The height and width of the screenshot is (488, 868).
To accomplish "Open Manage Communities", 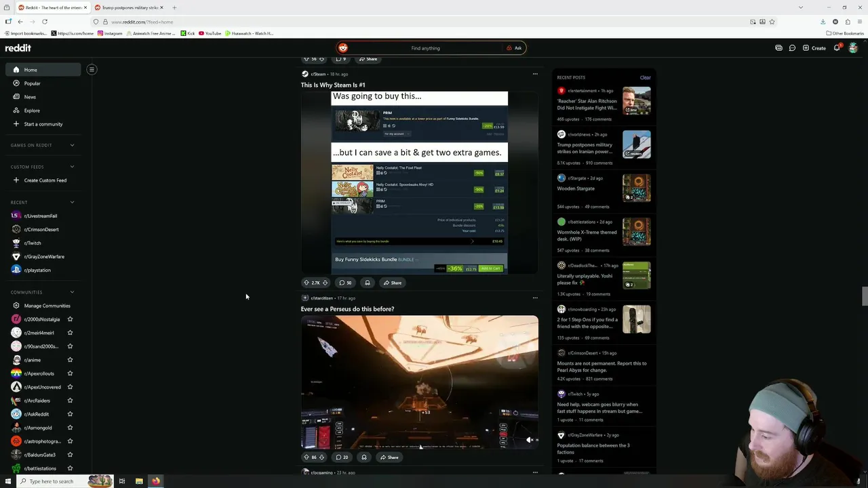I will [43, 306].
